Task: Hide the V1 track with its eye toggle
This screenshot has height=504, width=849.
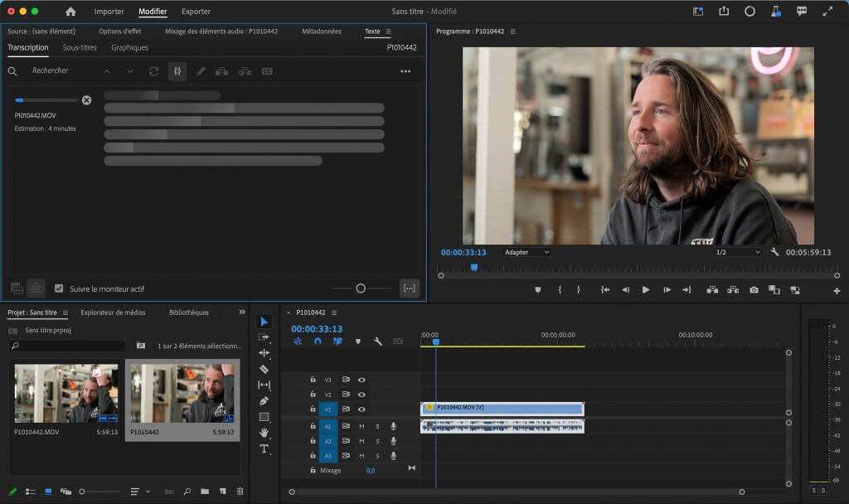Action: click(360, 409)
